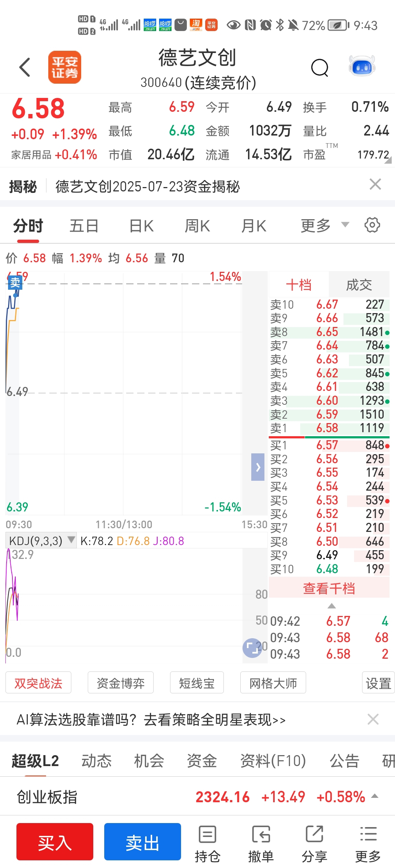Tap the 资金博弈 button
The image size is (395, 868).
121,683
